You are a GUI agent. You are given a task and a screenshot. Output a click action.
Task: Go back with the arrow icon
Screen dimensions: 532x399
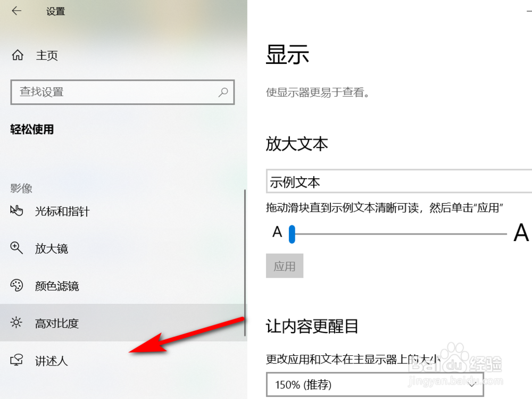click(x=16, y=11)
